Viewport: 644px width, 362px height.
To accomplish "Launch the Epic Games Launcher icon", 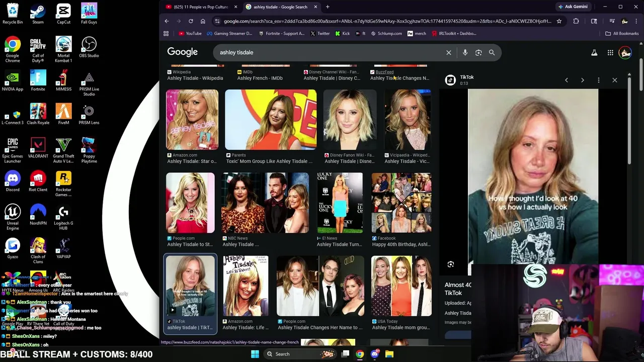I will [13, 150].
